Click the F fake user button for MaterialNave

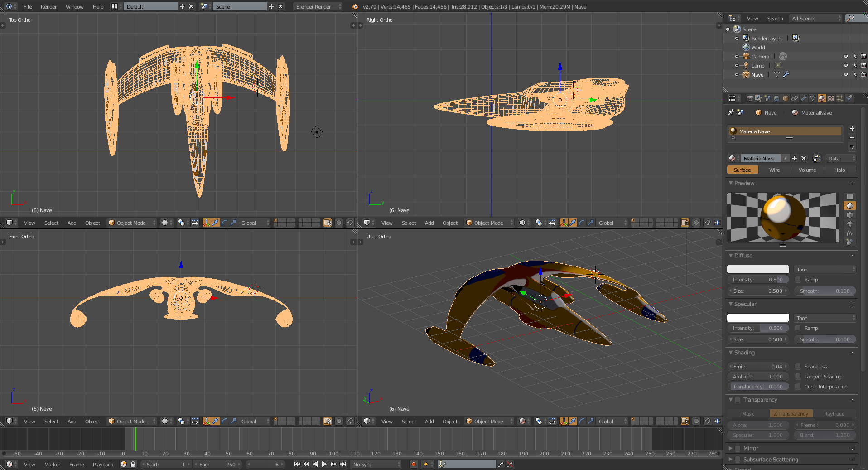pyautogui.click(x=786, y=159)
